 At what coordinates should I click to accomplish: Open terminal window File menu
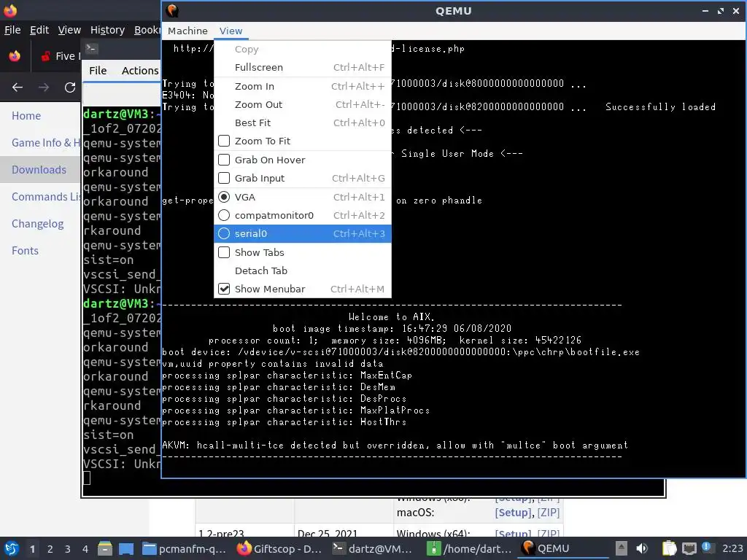pyautogui.click(x=98, y=71)
